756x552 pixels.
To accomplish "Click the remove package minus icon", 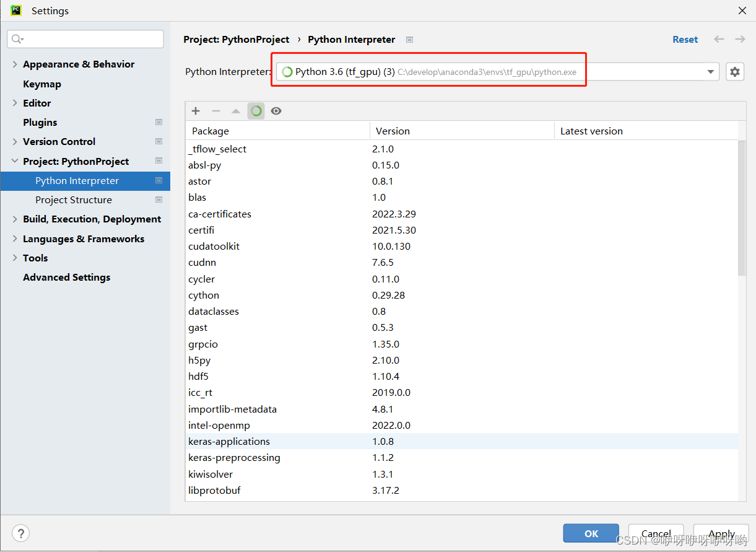I will pyautogui.click(x=216, y=111).
